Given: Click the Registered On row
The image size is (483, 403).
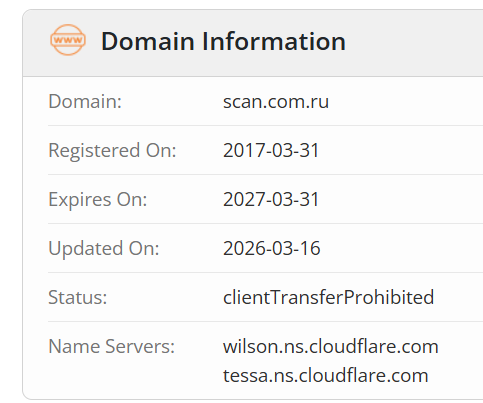Looking at the screenshot, I should (265, 150).
